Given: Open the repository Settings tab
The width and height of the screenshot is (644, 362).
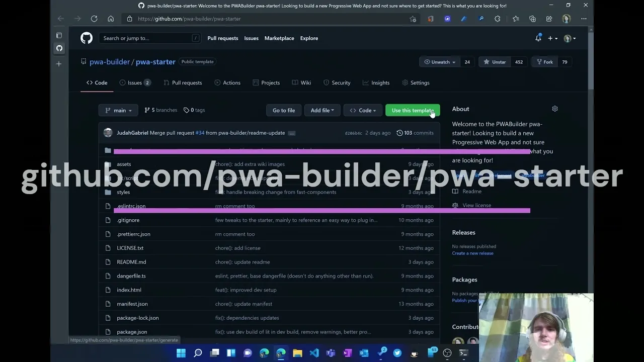Looking at the screenshot, I should point(416,82).
